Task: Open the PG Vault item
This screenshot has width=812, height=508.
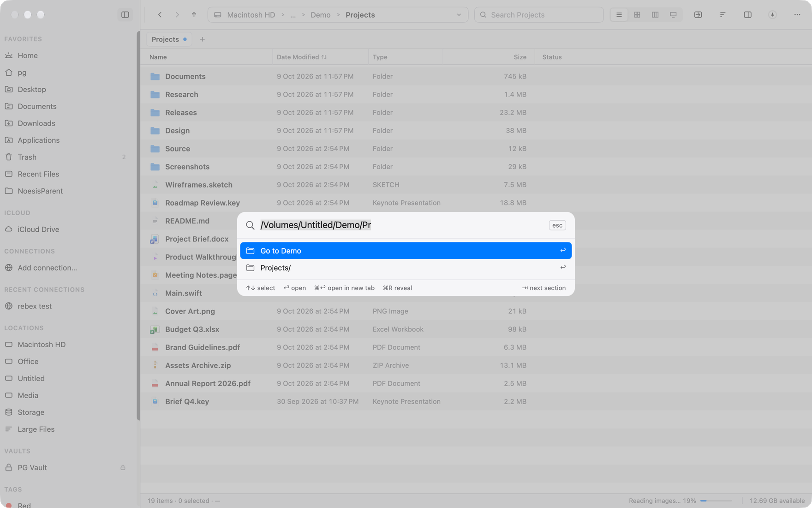Action: coord(32,468)
